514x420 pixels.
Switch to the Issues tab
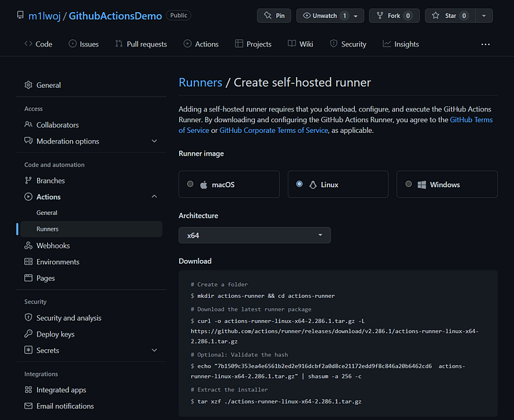[84, 44]
